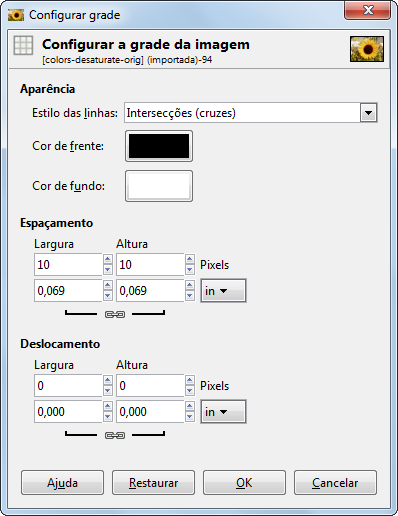Toggle the Espaçamento chain link icon

point(115,314)
